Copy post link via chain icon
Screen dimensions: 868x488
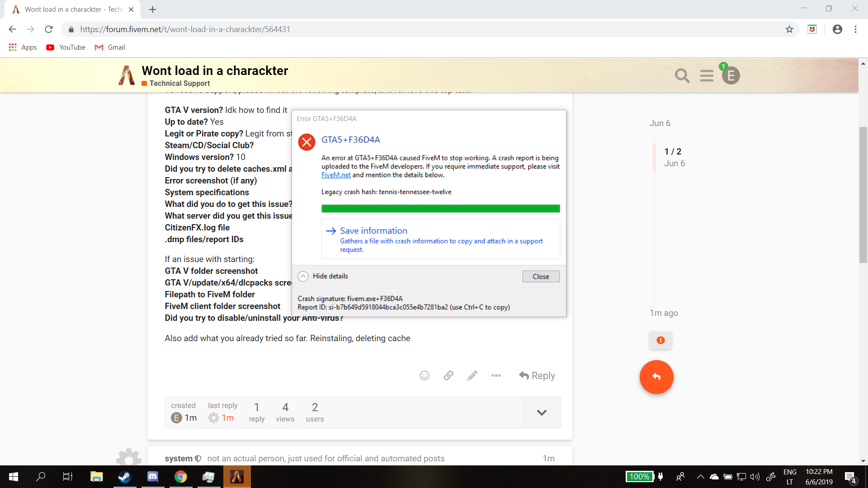click(448, 375)
